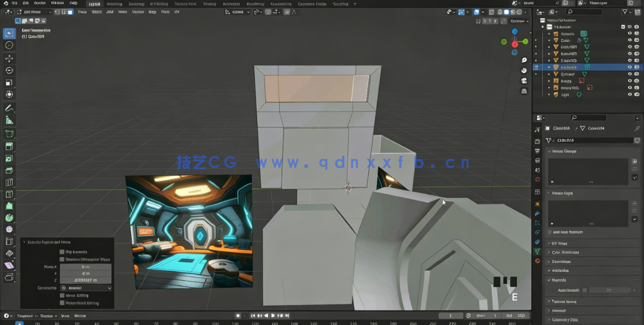Enable the Mirror Editing checkbox
The height and width of the screenshot is (325, 644).
pos(62,296)
